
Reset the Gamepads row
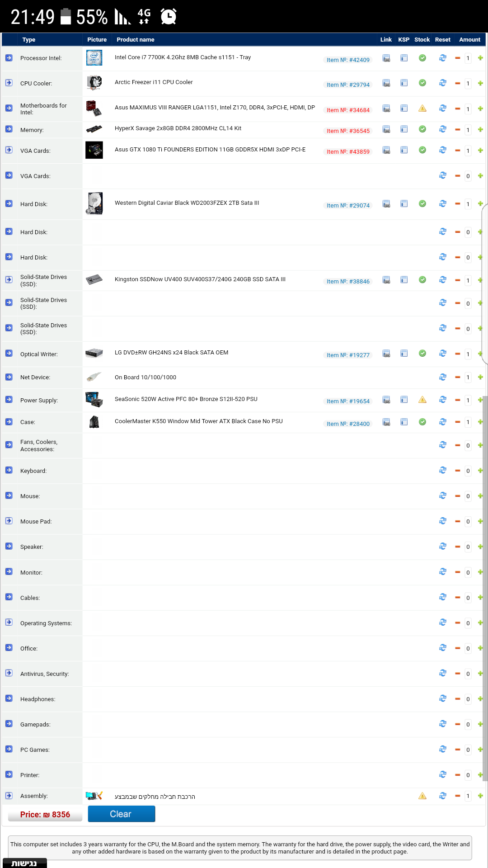(443, 723)
